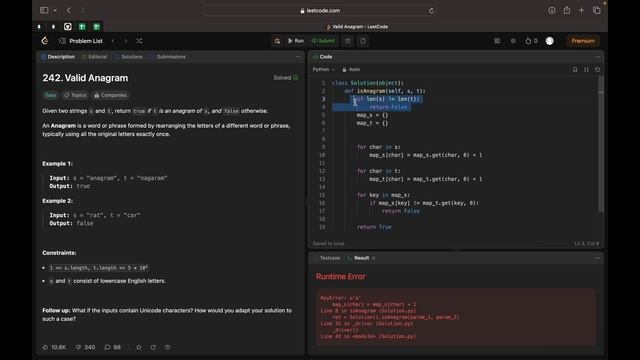
Task: Open the Python language dropdown
Action: [324, 69]
